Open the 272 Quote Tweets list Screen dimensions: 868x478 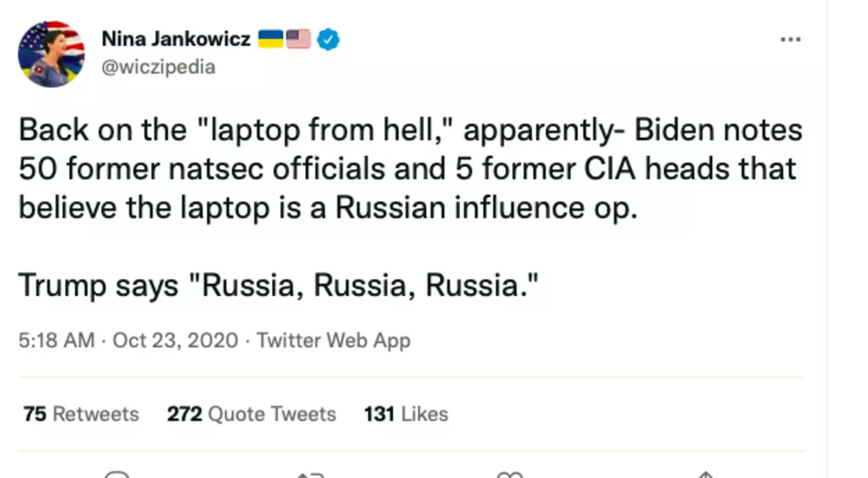(x=251, y=414)
